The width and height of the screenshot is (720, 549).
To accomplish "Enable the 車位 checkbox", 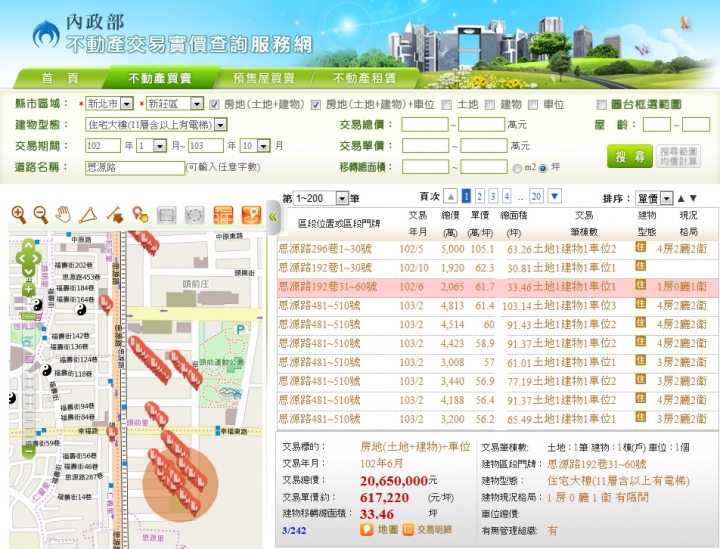I will [x=533, y=105].
